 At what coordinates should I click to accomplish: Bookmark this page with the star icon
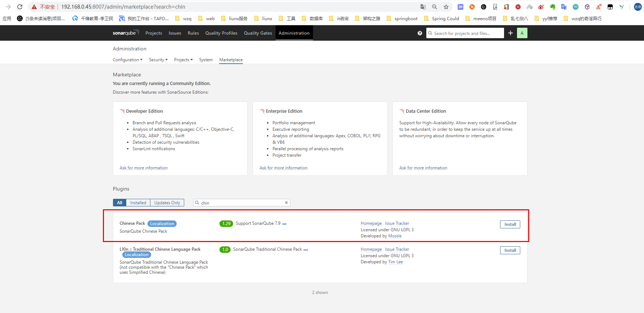446,7
